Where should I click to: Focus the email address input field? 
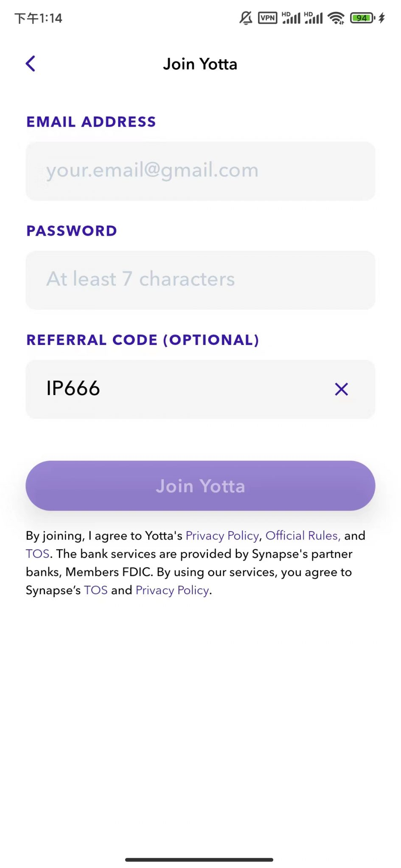click(200, 171)
